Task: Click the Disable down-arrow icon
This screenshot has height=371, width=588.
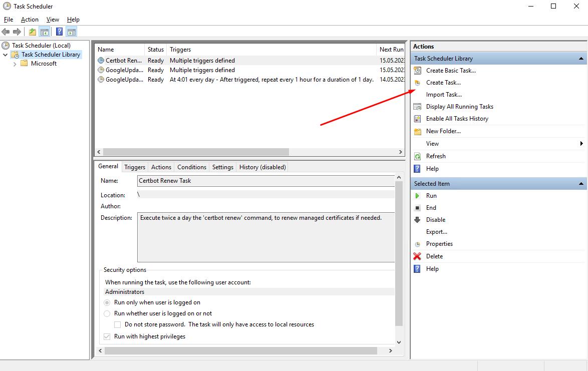Action: [x=417, y=220]
